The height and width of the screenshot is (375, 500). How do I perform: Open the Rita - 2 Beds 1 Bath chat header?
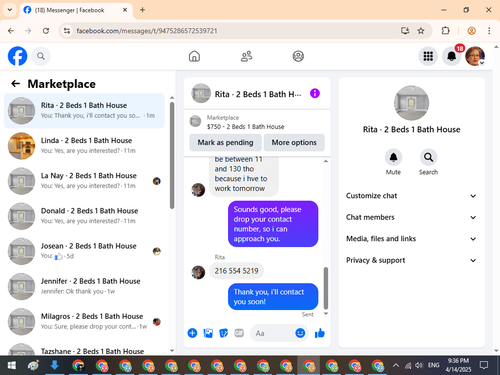[x=257, y=94]
